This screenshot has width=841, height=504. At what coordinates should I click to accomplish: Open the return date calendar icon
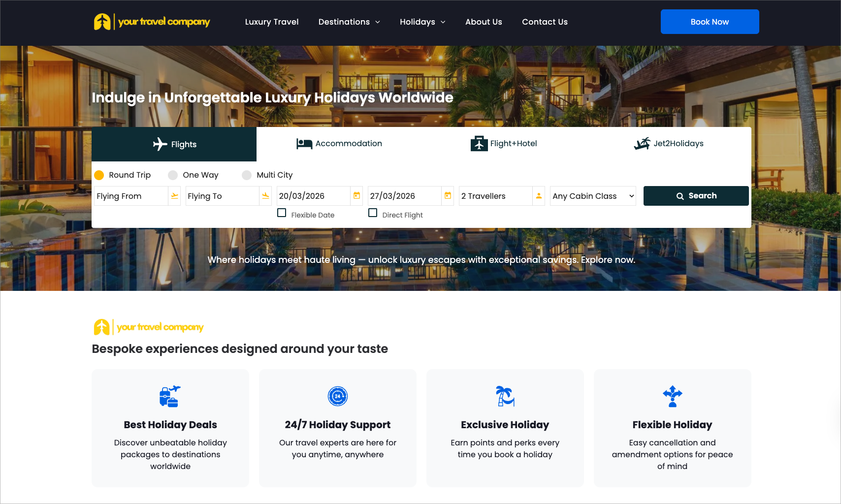coord(448,196)
